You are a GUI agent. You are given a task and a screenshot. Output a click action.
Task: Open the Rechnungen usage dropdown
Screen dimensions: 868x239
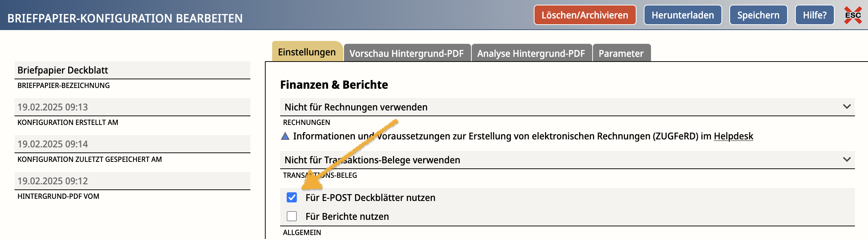[x=567, y=107]
